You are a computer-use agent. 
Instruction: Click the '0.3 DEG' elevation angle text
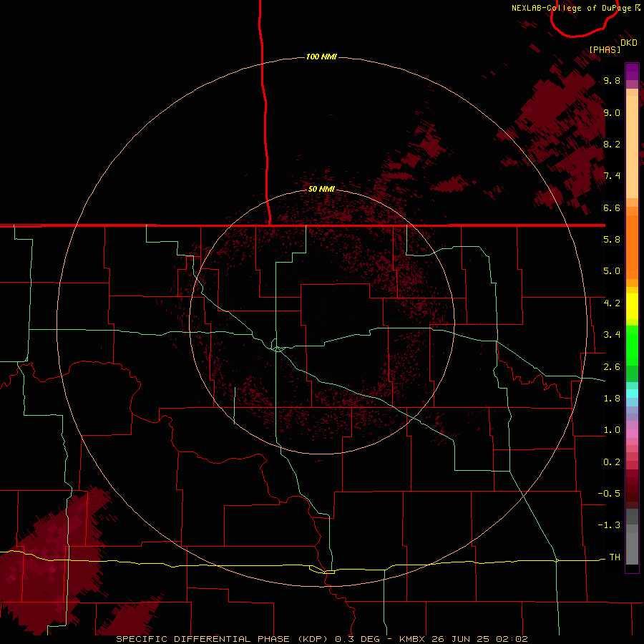point(357,639)
